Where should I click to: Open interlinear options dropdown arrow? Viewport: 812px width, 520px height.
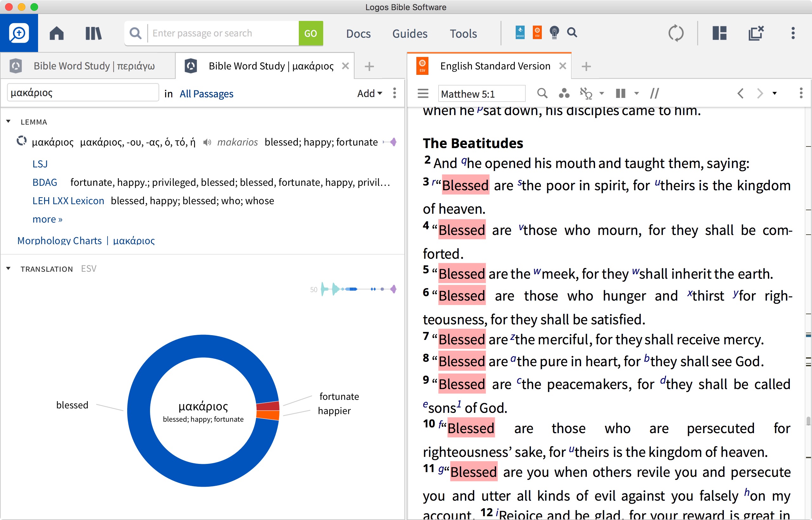(602, 93)
